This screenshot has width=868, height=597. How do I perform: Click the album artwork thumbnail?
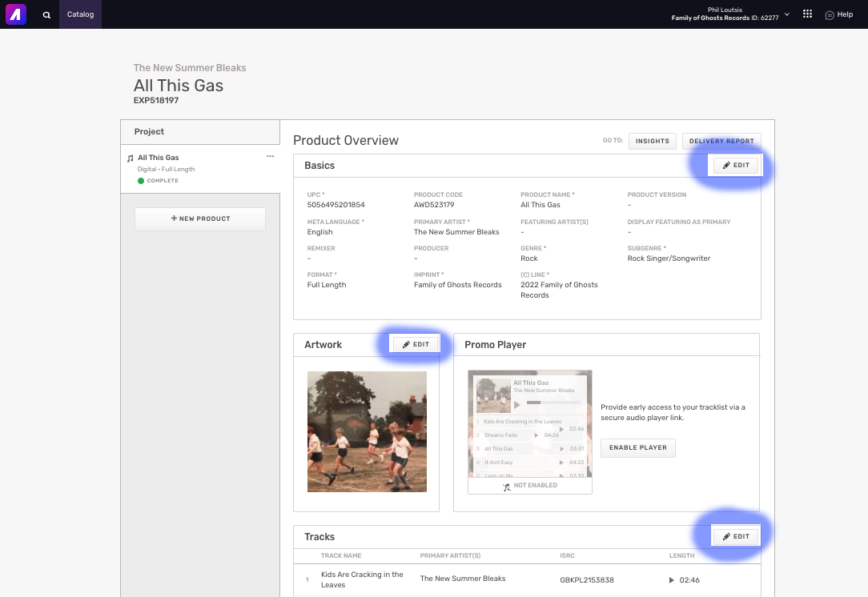(x=367, y=431)
